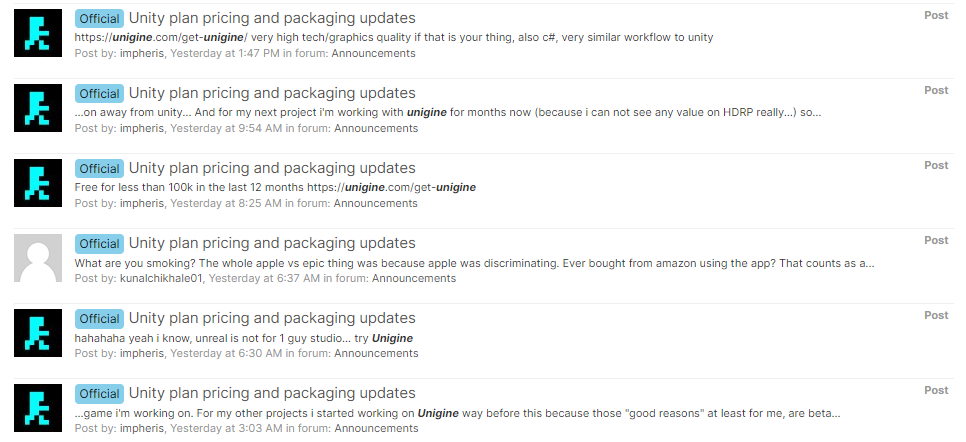Click the 'Yesterday at 6:37 AM' timestamp
The image size is (966, 442).
coord(264,278)
